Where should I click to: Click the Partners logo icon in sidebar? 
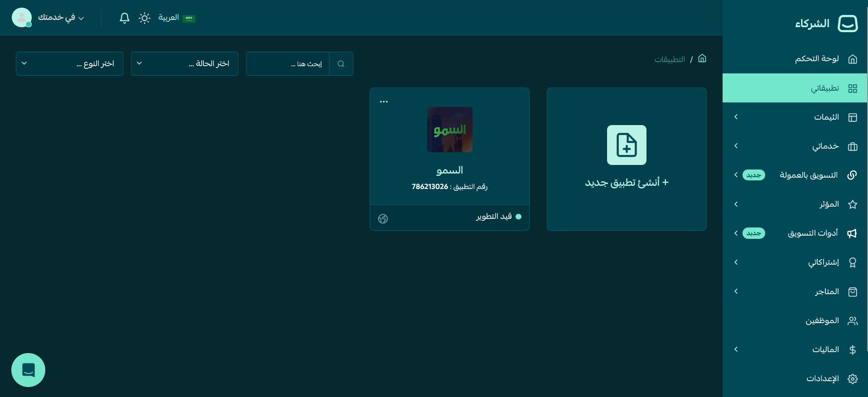848,23
